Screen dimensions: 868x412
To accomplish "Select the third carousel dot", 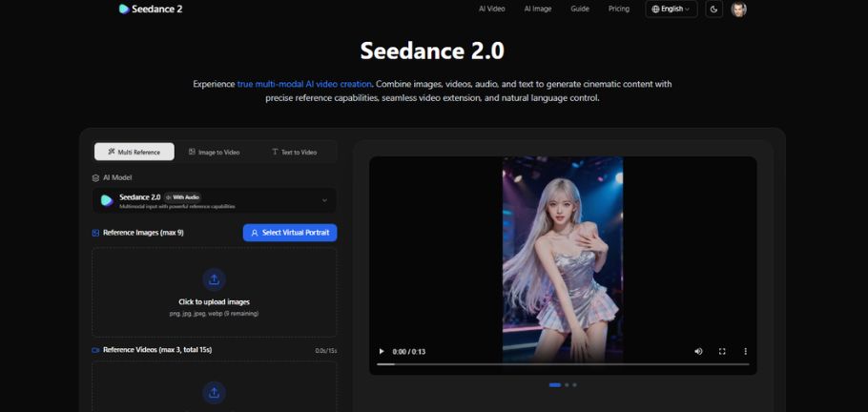I will point(574,385).
